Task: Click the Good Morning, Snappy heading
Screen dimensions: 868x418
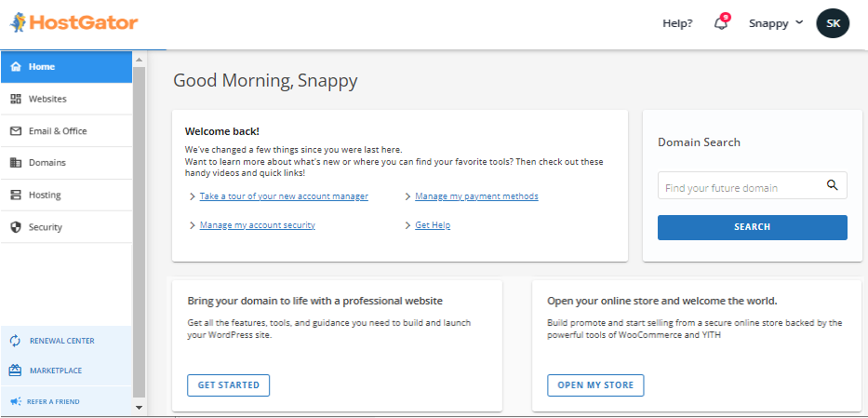Action: click(265, 80)
